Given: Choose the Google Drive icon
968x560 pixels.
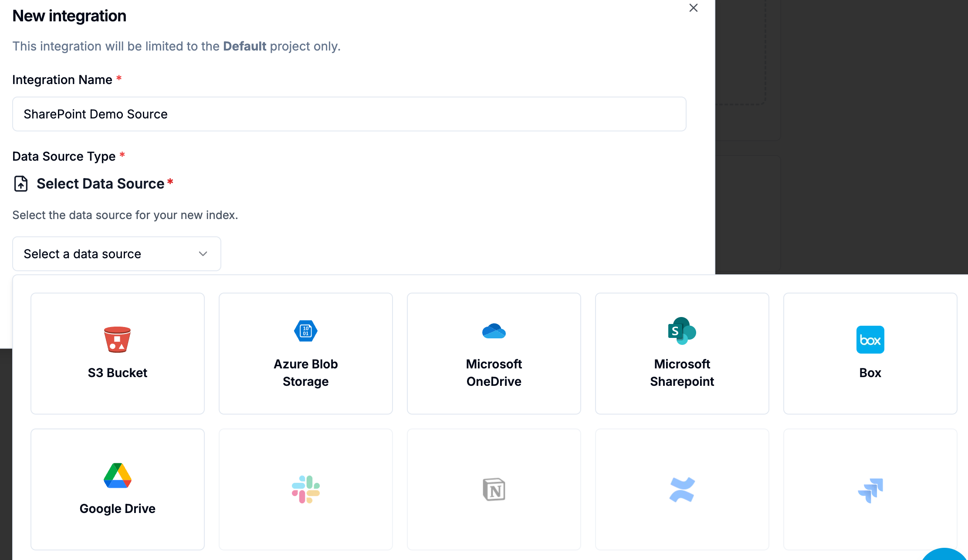Looking at the screenshot, I should click(x=117, y=476).
